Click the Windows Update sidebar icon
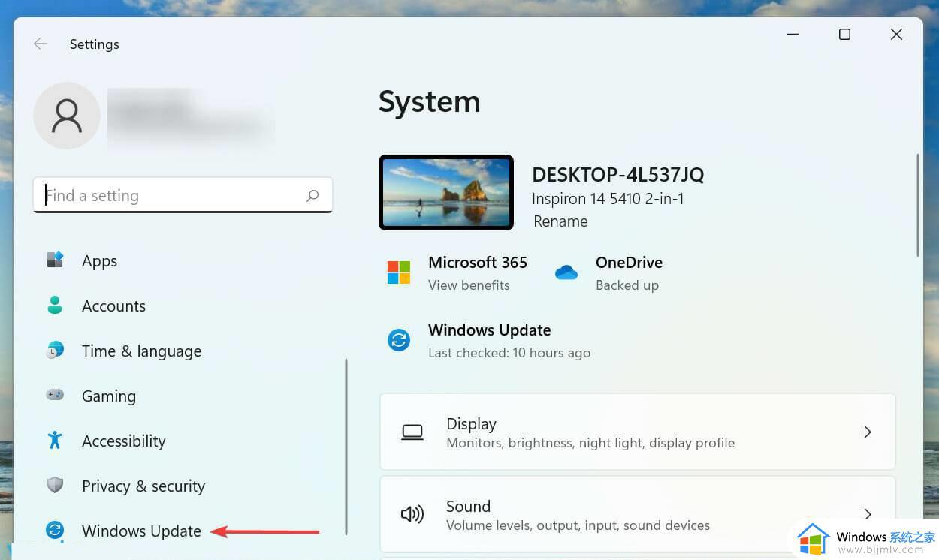 point(55,531)
